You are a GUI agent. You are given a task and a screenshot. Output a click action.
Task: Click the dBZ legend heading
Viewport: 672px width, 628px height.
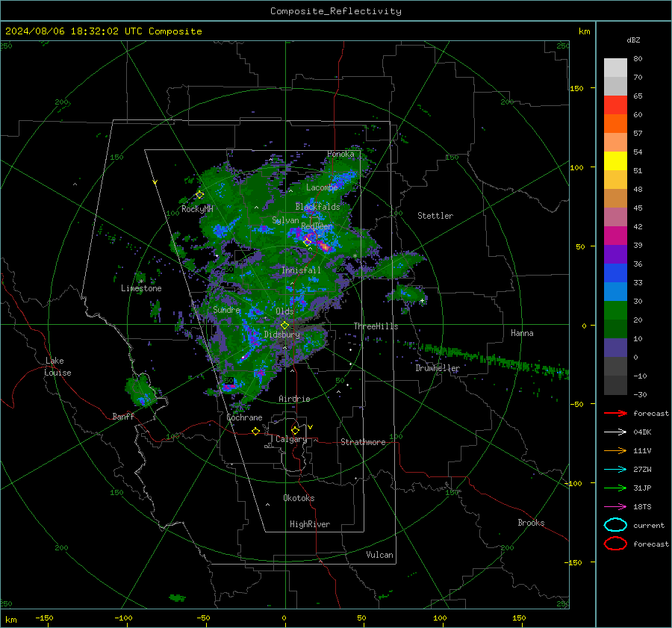point(633,40)
